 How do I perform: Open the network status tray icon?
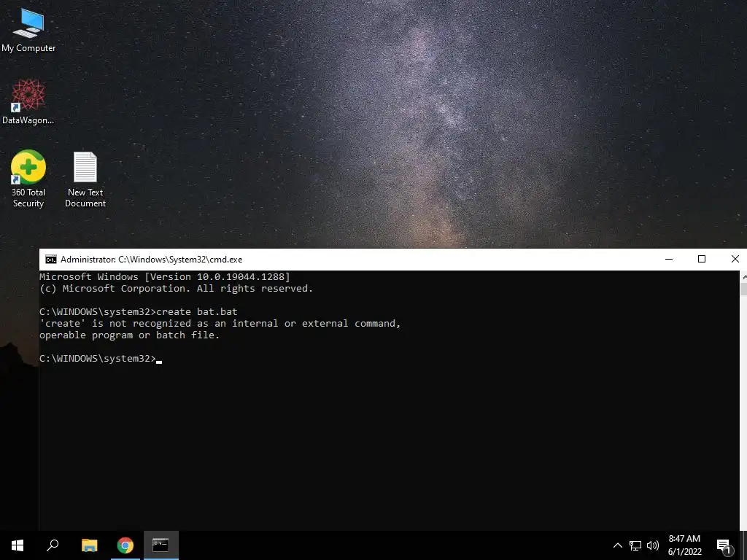click(x=635, y=545)
